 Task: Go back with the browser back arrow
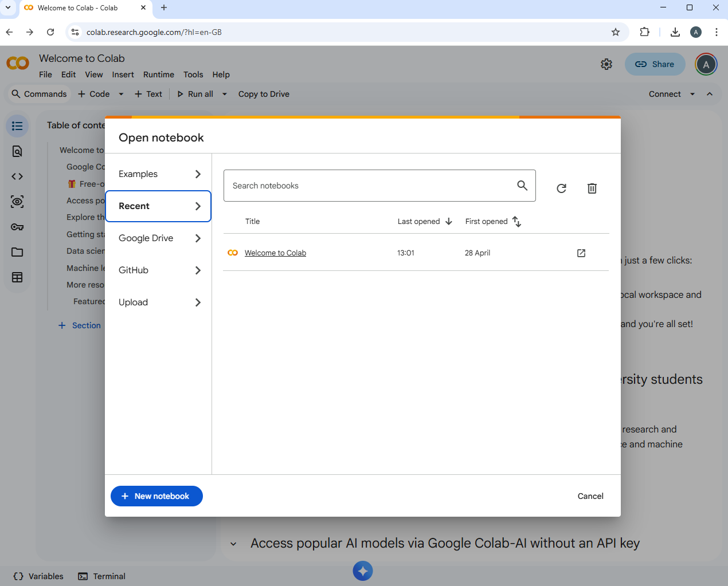9,32
